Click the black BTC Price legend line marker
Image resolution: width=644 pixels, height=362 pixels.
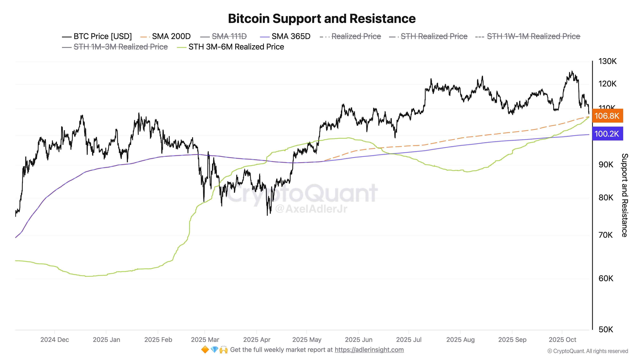tap(67, 37)
